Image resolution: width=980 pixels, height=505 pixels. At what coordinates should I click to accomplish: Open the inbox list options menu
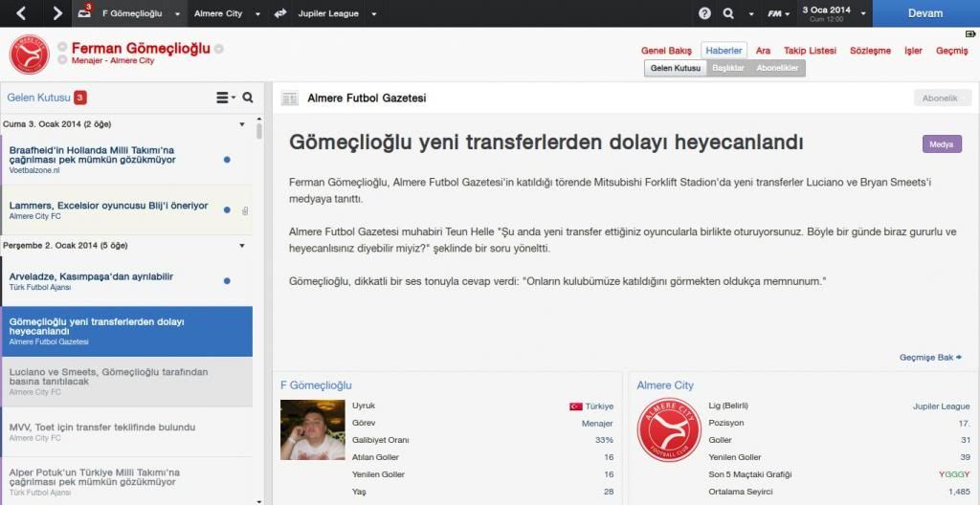tap(226, 98)
